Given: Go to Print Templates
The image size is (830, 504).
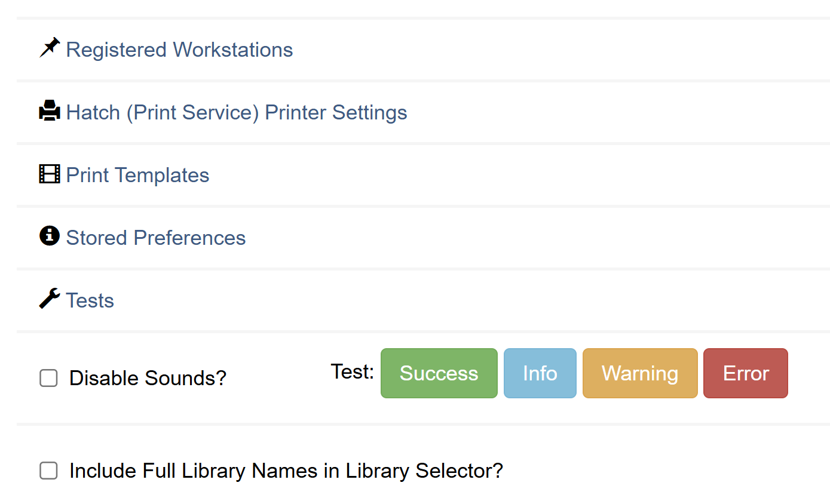Looking at the screenshot, I should point(137,175).
